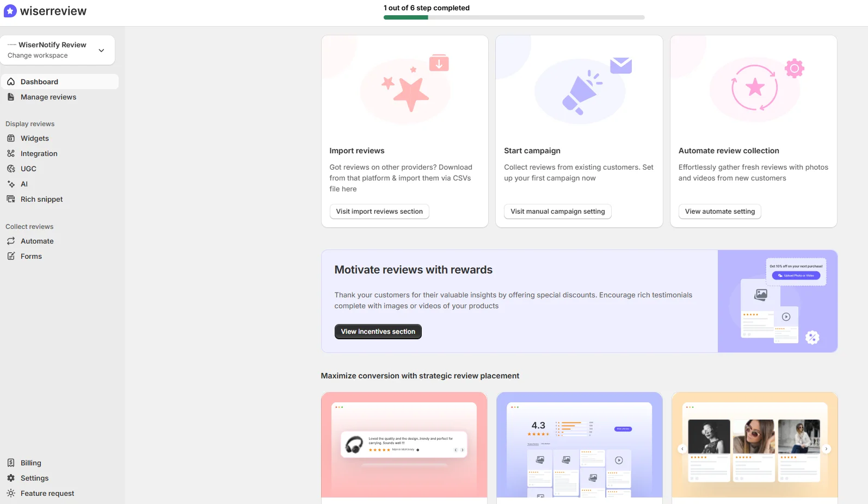Select Forms in the sidebar

(31, 256)
